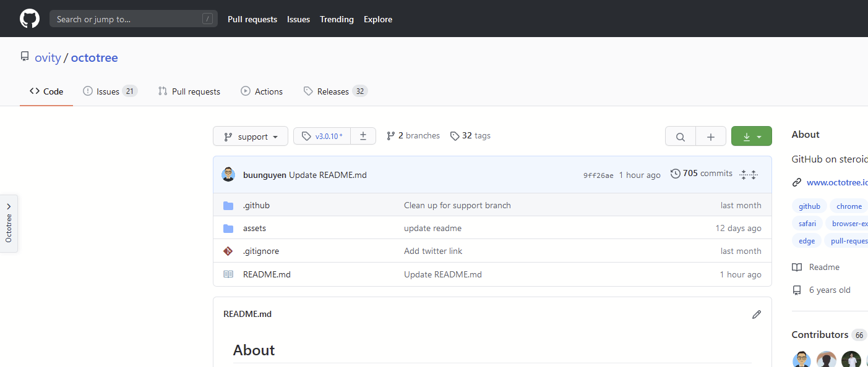Click the pencil edit README icon
Screen dimensions: 868x367
757,314
